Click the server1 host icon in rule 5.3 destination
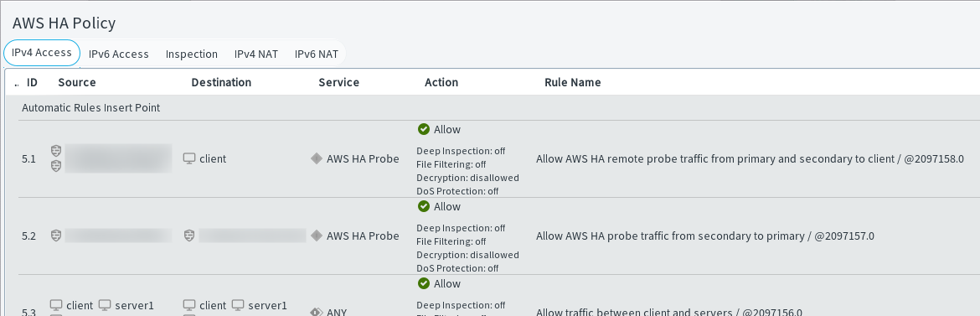980x316 pixels. [x=238, y=305]
